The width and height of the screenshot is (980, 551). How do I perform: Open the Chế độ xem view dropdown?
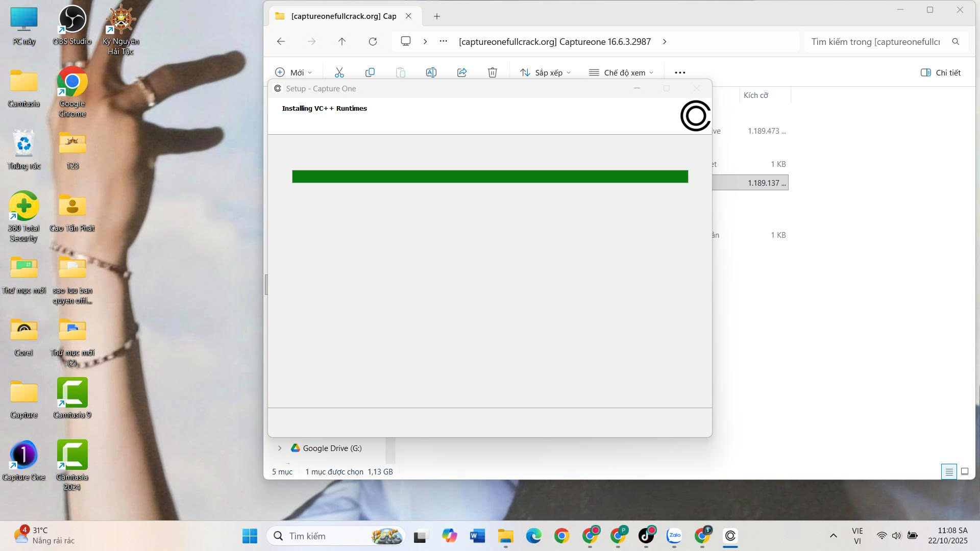coord(621,72)
